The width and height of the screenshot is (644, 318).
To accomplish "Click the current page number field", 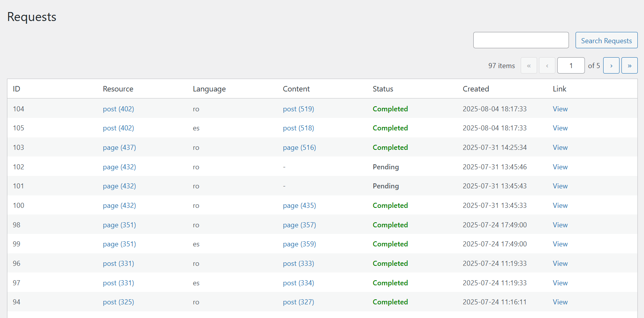I will point(570,65).
